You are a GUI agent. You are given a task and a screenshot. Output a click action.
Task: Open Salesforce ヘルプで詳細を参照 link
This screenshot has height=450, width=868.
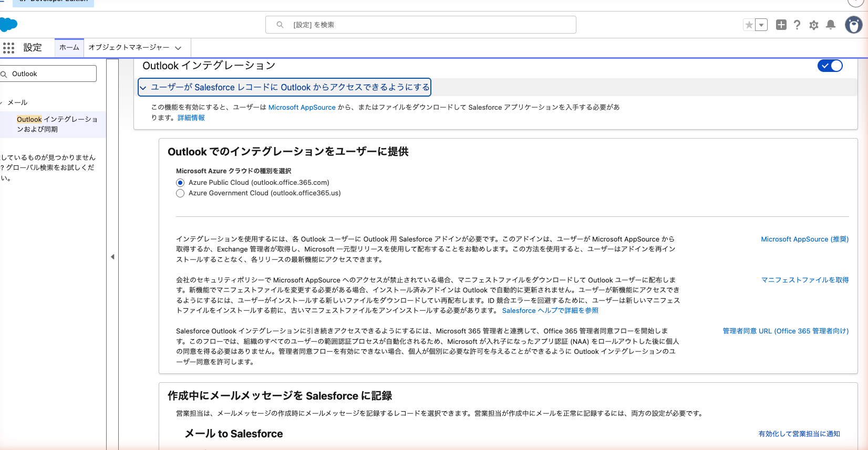550,310
